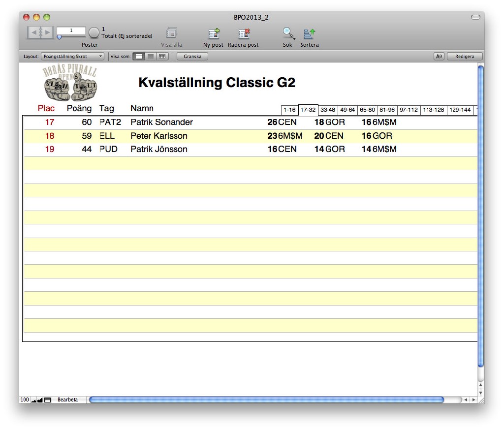Click the horizontal scroll left arrow
Screen dimensions: 504x430
pos(466,400)
